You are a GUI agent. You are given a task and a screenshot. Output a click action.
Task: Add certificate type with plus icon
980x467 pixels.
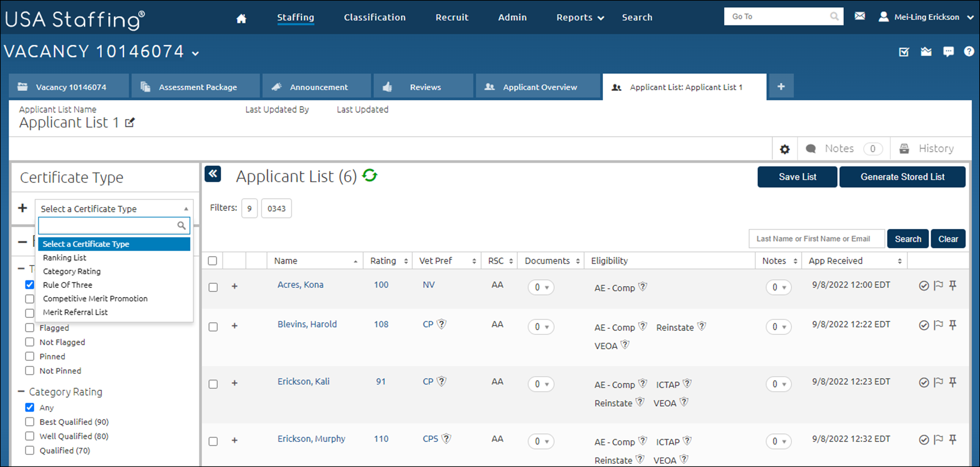[23, 208]
